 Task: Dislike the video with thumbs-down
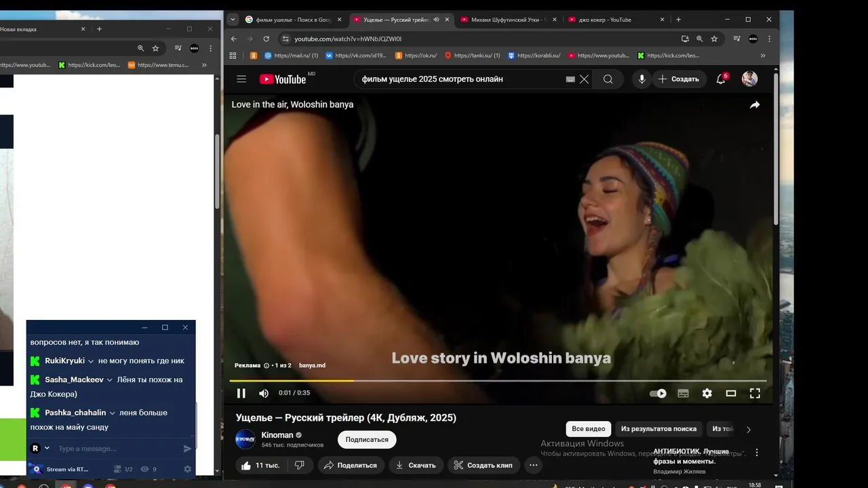pos(299,466)
